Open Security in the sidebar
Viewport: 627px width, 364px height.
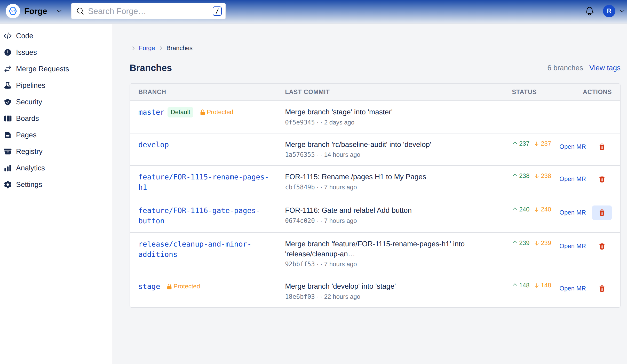[x=29, y=102]
